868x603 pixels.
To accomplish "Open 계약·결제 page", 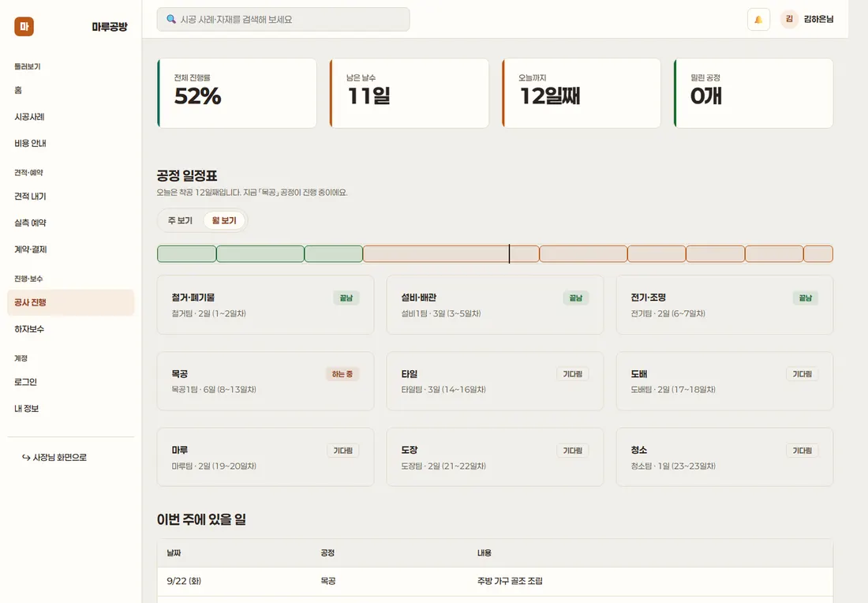I will click(x=70, y=249).
